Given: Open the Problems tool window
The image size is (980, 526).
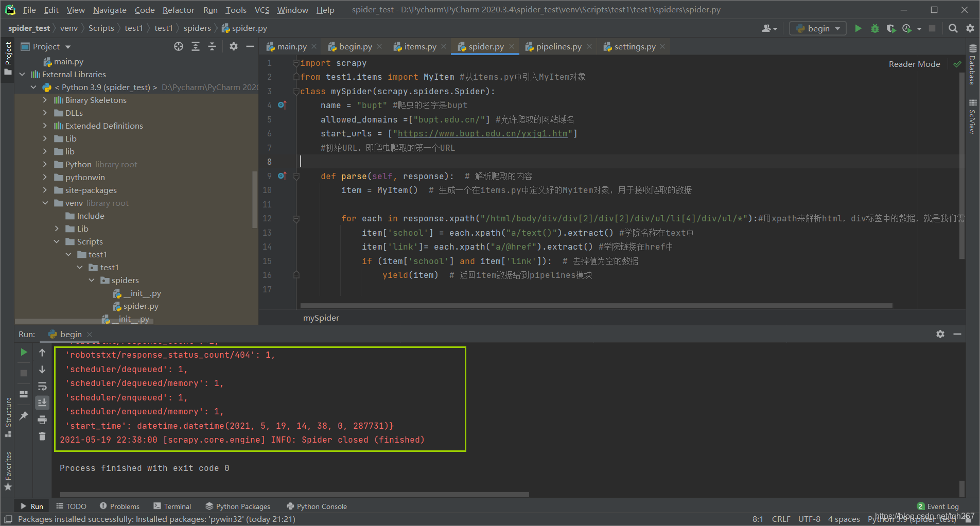Looking at the screenshot, I should 119,506.
